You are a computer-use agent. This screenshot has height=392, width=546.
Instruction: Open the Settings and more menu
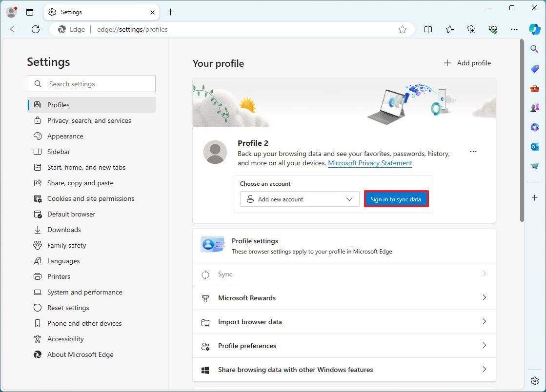pyautogui.click(x=514, y=29)
